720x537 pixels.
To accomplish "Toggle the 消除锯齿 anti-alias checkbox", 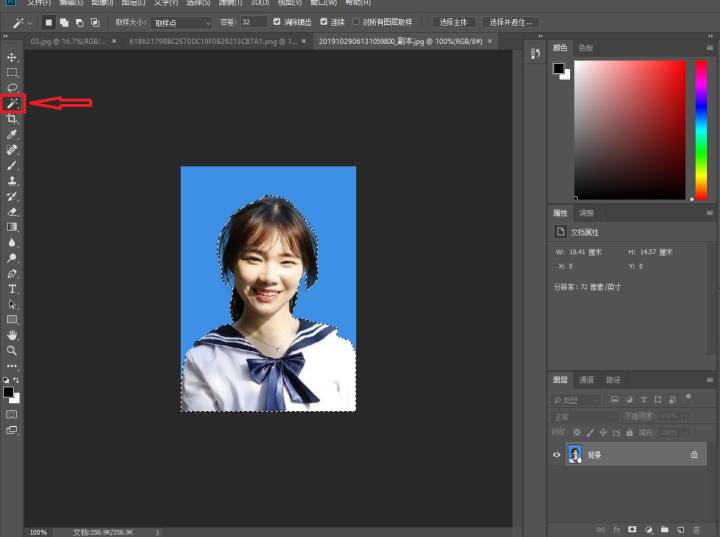I will pos(277,22).
